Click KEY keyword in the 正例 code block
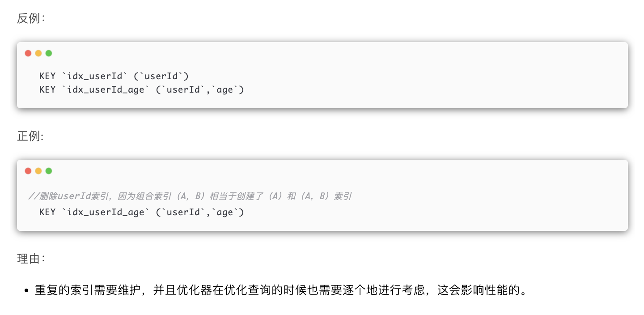 pyautogui.click(x=47, y=212)
